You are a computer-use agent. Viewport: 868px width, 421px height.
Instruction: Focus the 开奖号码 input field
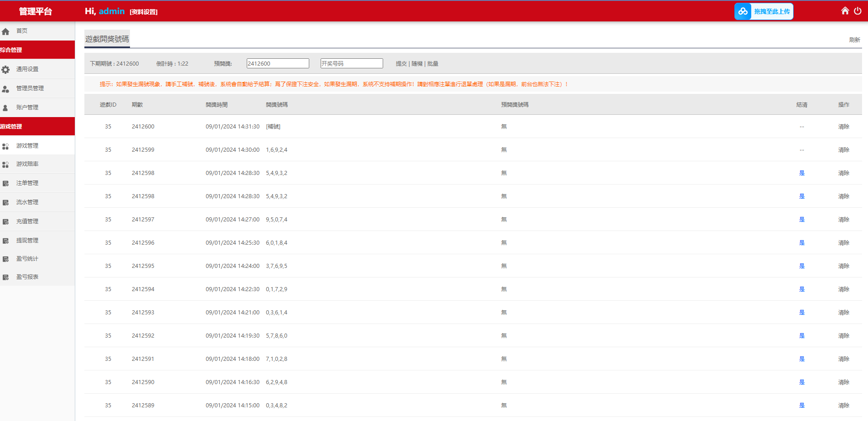(351, 63)
